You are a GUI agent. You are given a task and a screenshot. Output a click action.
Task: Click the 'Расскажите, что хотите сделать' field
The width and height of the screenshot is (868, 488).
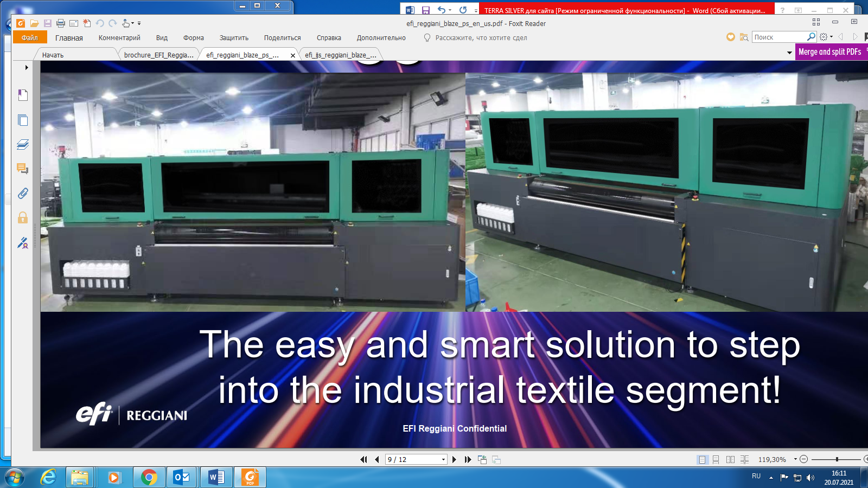(481, 38)
